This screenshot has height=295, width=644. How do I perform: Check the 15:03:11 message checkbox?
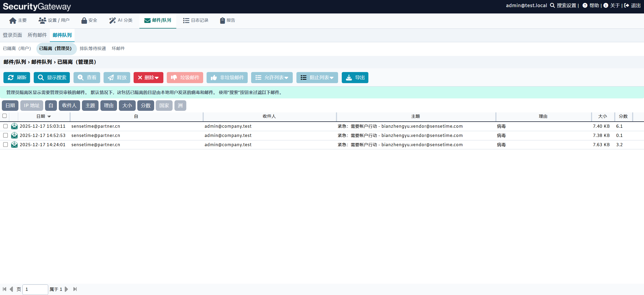tap(5, 126)
